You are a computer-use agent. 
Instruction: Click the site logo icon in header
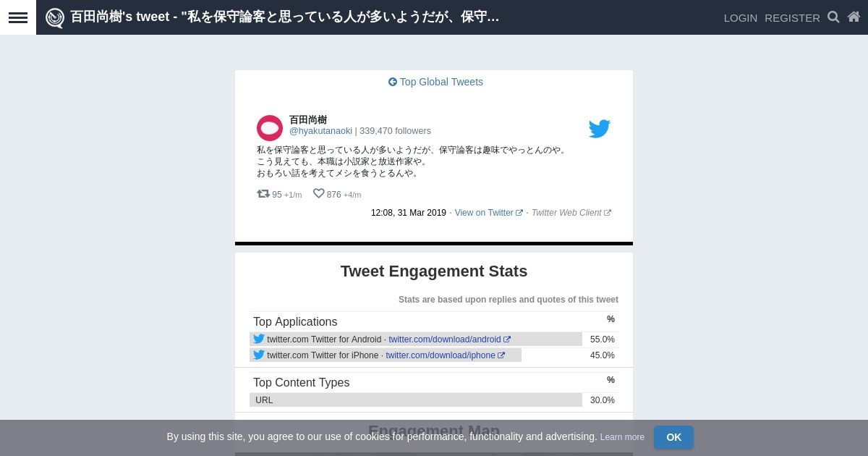55,17
